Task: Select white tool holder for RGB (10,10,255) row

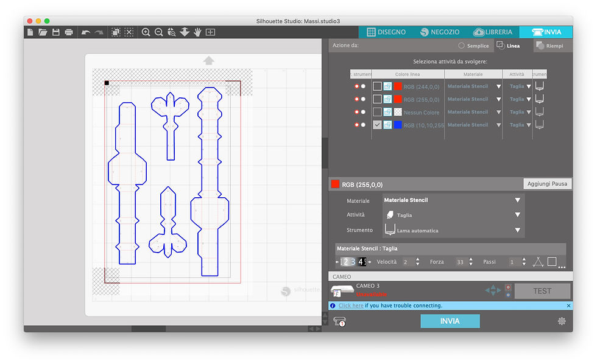Action: pos(363,125)
